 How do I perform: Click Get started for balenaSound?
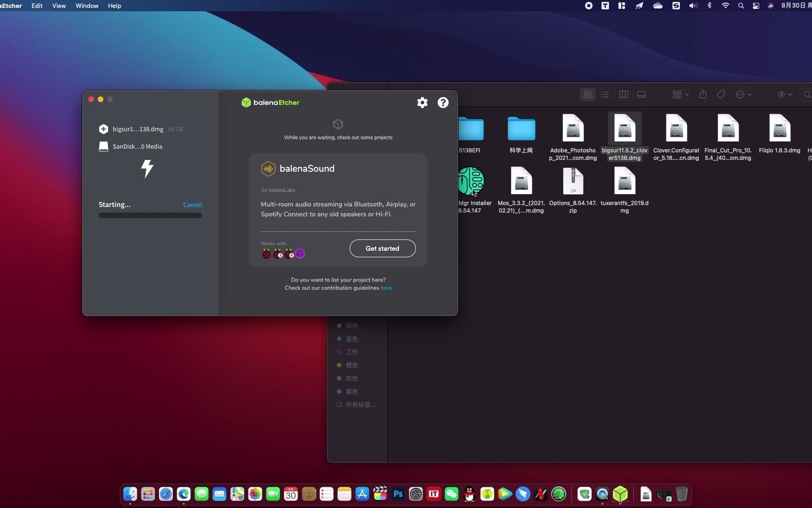point(383,248)
